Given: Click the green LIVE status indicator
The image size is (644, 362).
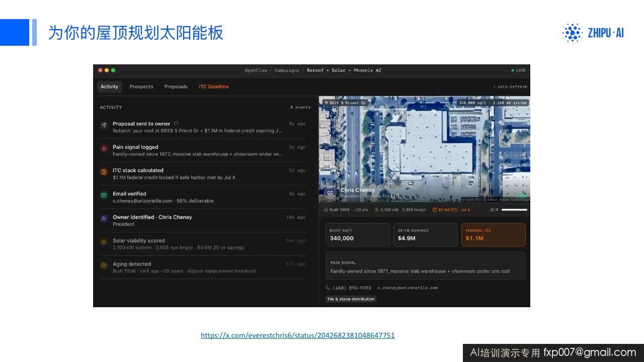Looking at the screenshot, I should pos(518,70).
